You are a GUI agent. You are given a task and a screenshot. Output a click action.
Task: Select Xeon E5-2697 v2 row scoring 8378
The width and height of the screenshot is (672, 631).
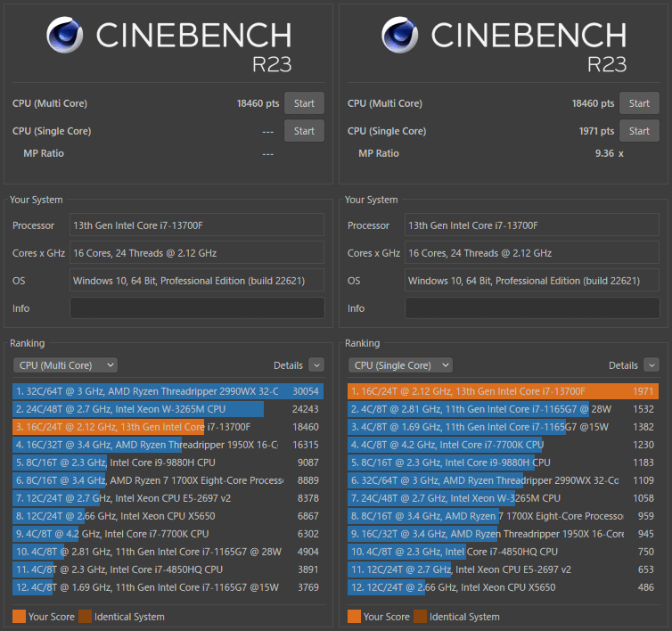point(168,498)
